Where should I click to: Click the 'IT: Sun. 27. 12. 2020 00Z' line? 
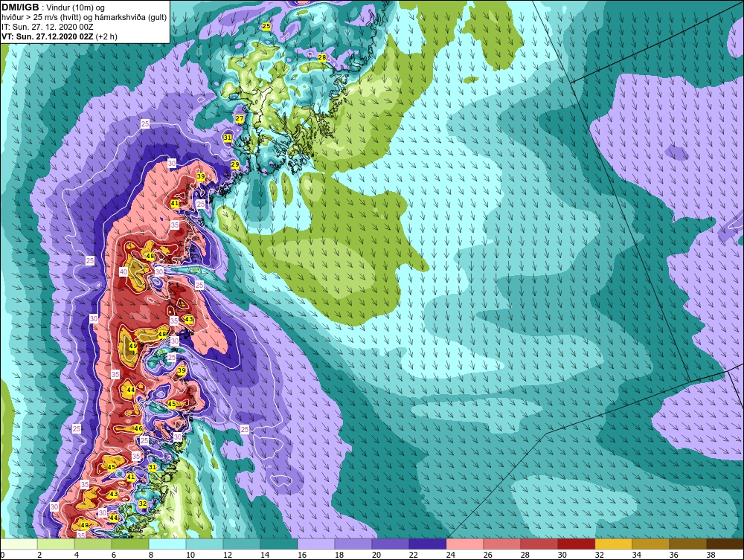pos(48,27)
